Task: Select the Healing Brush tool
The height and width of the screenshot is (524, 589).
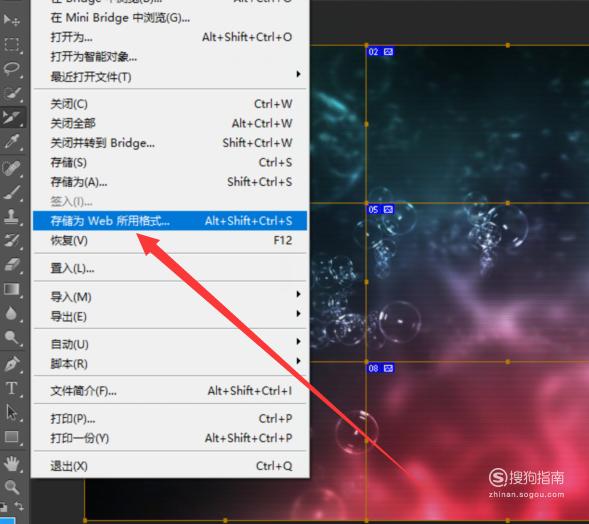Action: point(11,168)
